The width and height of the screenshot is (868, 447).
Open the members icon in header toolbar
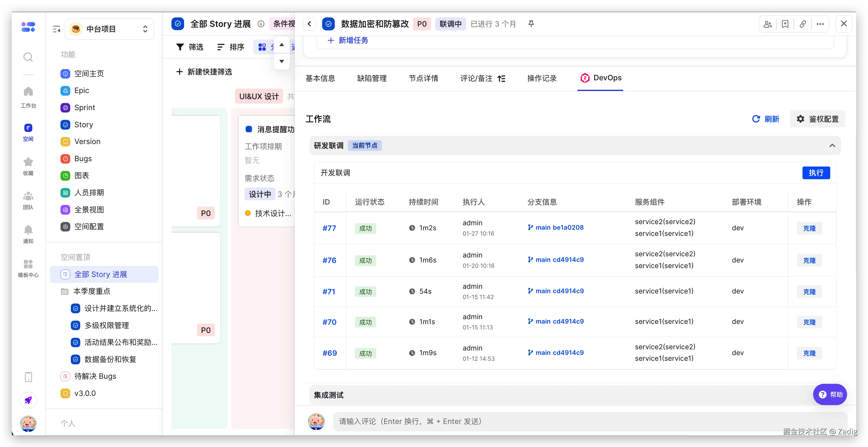(768, 24)
